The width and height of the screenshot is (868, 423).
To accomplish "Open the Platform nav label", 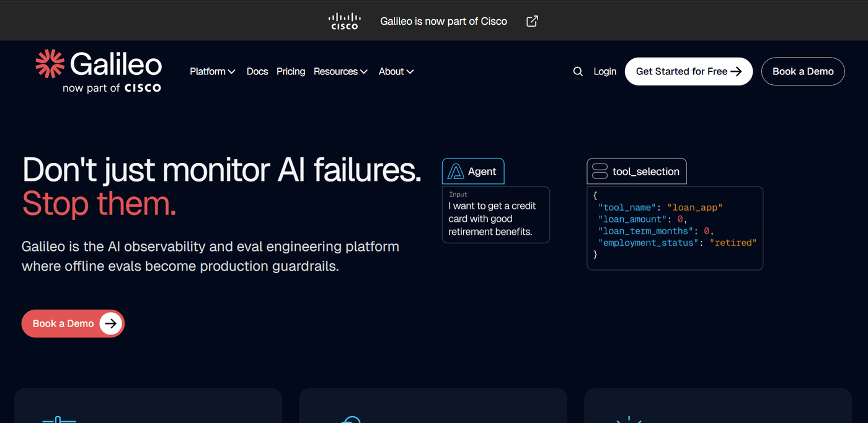I will click(208, 71).
